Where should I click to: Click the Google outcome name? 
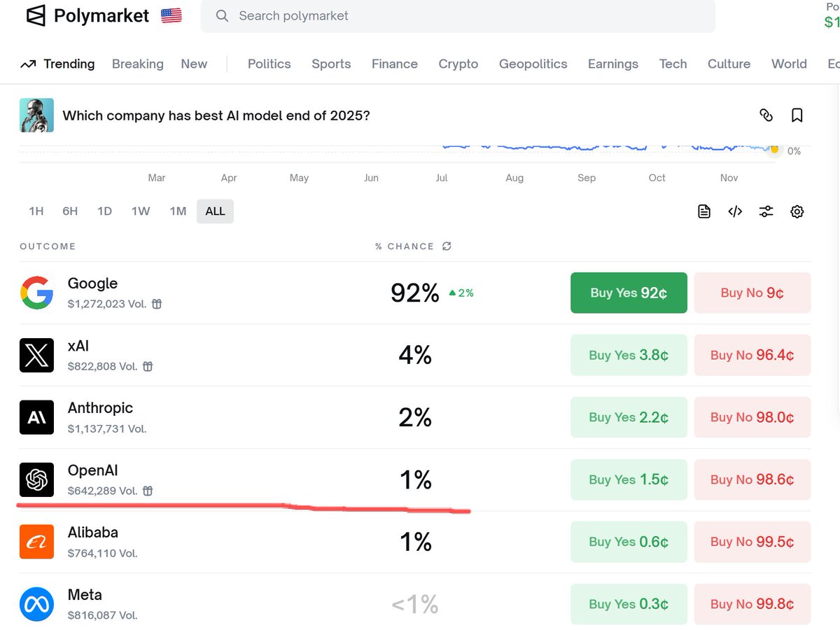point(92,283)
